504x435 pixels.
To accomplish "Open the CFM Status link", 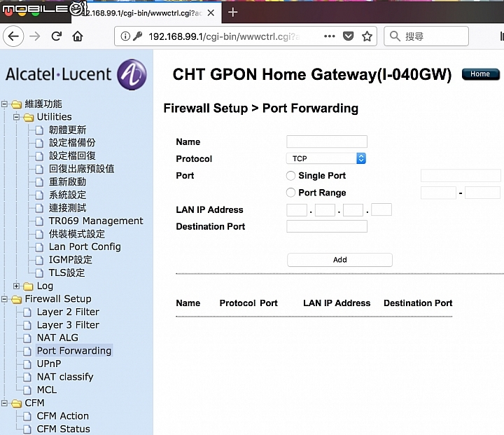I will pos(63,429).
